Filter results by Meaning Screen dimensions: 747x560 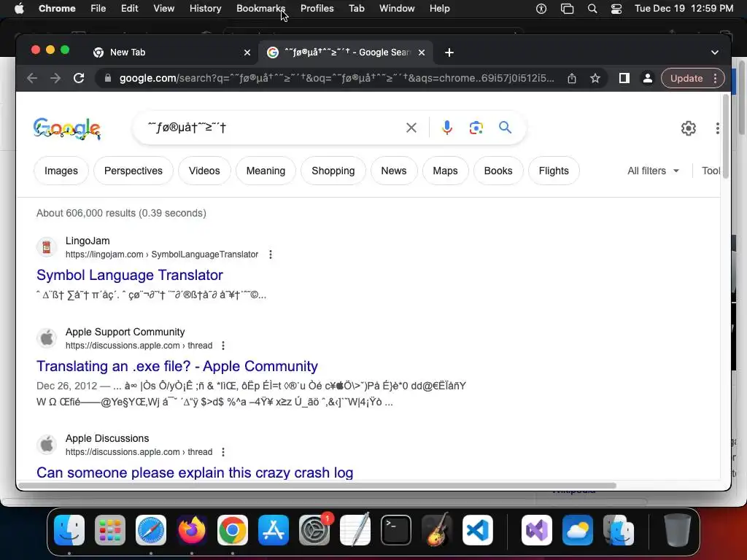pyautogui.click(x=266, y=171)
